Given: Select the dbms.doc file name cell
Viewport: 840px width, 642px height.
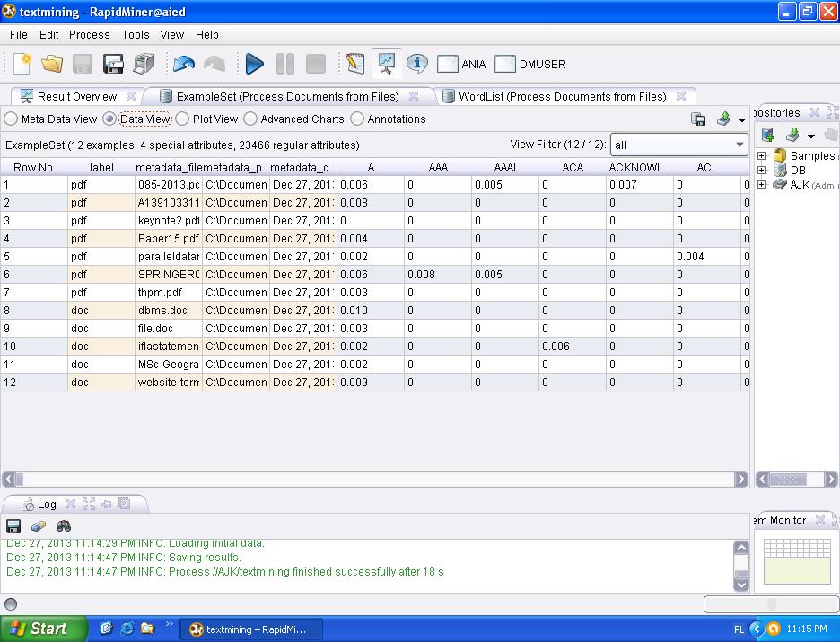Looking at the screenshot, I should coord(168,311).
